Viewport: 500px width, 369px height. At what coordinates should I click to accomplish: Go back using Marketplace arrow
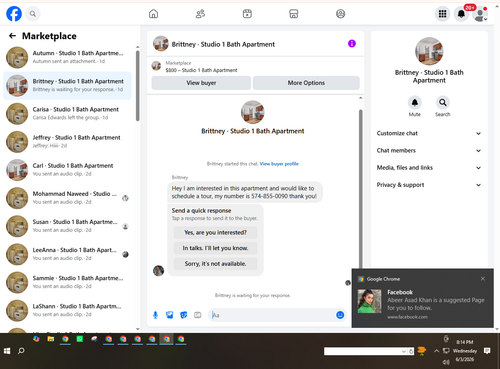12,36
